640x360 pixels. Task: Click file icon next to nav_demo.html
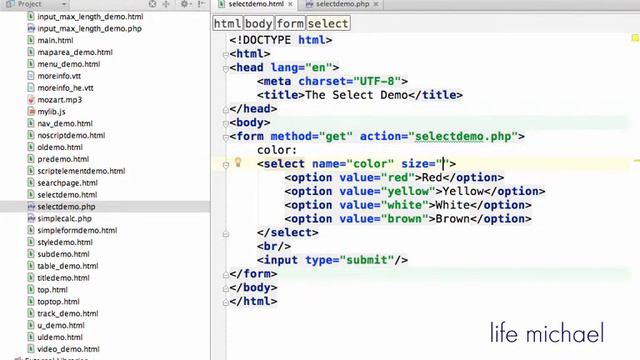tap(31, 123)
